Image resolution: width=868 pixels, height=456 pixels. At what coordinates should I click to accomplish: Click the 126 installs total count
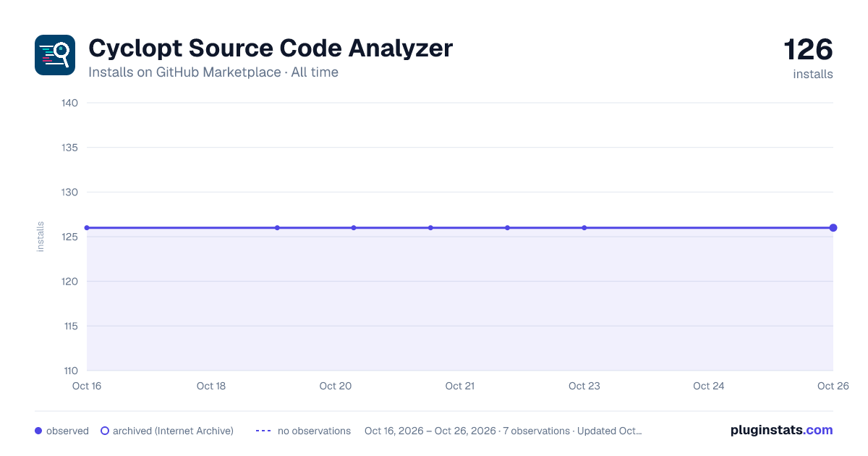pyautogui.click(x=809, y=58)
